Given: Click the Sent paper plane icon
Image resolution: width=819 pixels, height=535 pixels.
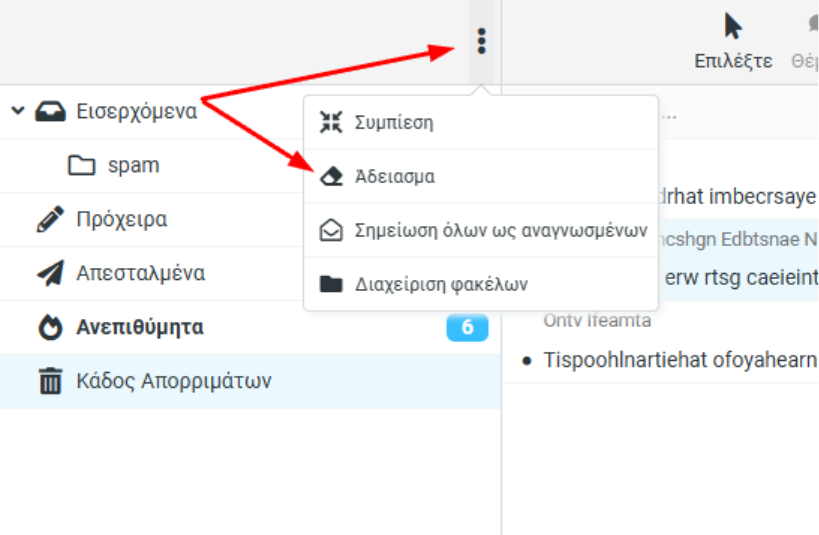Looking at the screenshot, I should click(49, 274).
